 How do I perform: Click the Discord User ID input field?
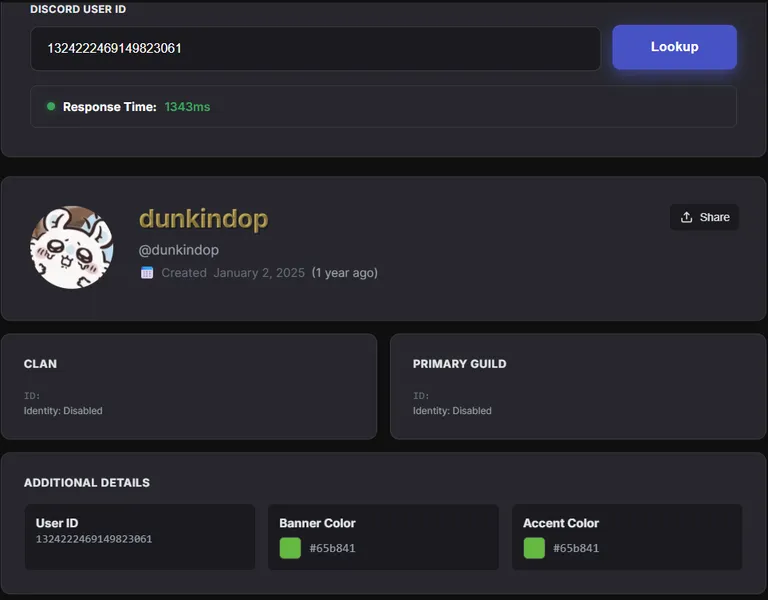click(x=315, y=48)
